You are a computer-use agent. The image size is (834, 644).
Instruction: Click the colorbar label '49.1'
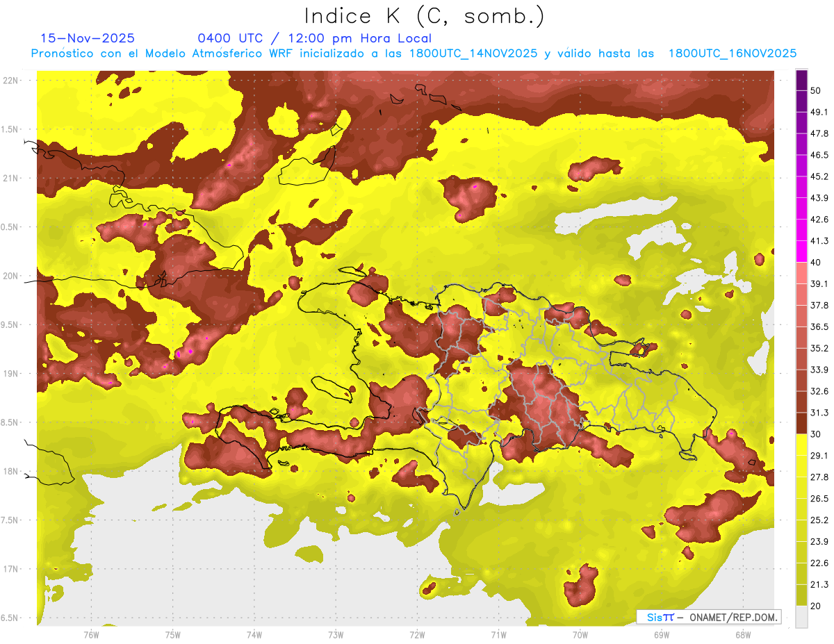tap(819, 112)
